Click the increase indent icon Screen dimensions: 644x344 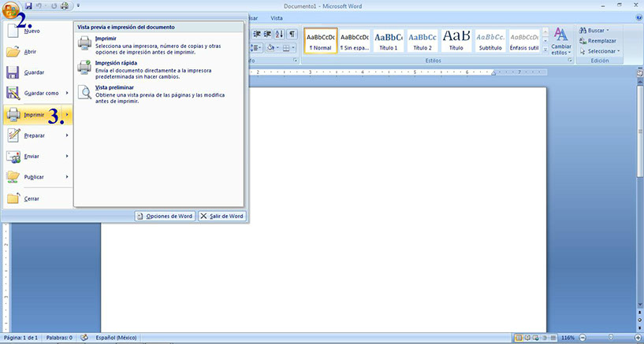tap(268, 34)
